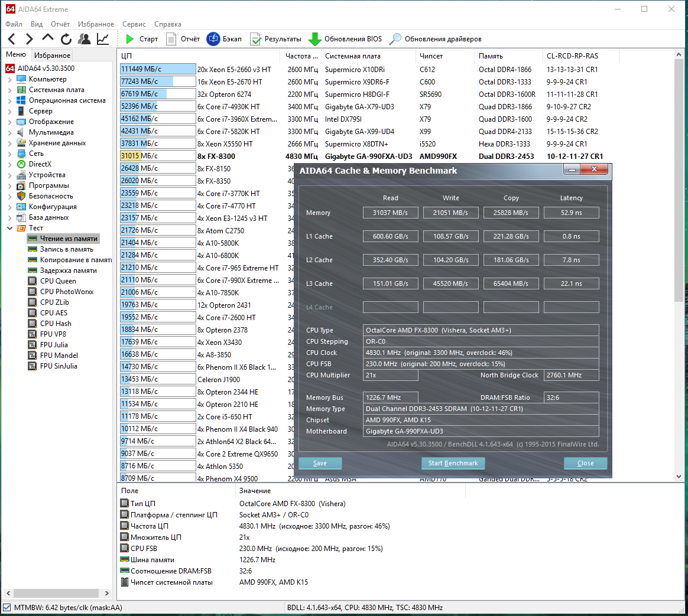Select FPU VP8 benchmark
The width and height of the screenshot is (688, 616).
pos(53,334)
